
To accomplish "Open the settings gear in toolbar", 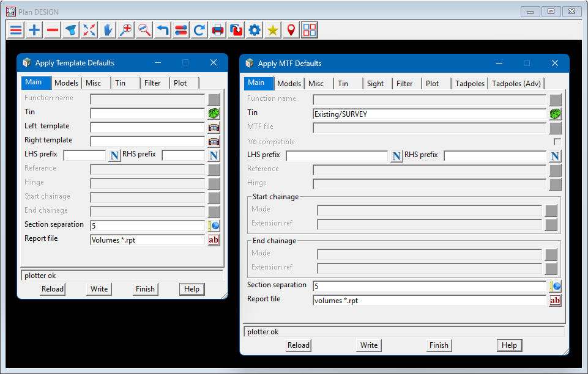I will pyautogui.click(x=255, y=30).
